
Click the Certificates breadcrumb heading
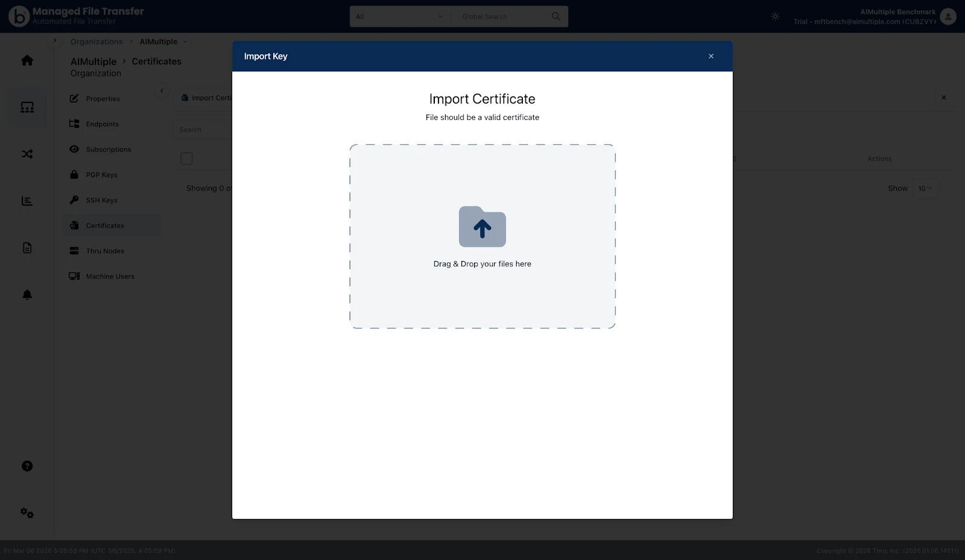(157, 61)
